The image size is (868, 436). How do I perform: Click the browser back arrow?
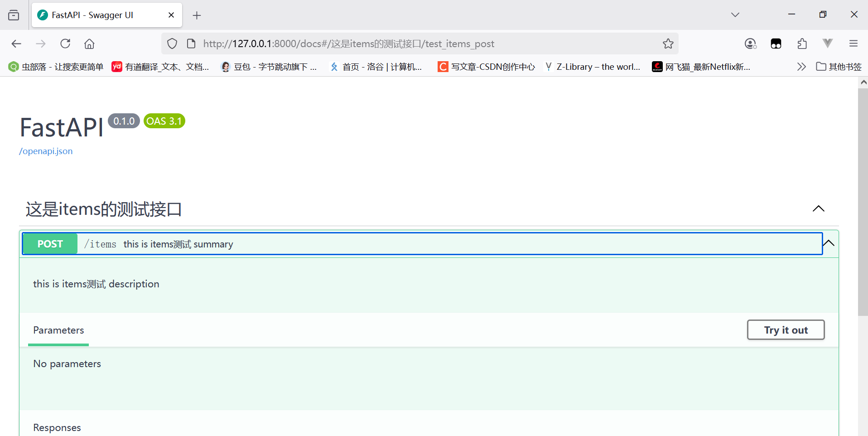[x=16, y=44]
